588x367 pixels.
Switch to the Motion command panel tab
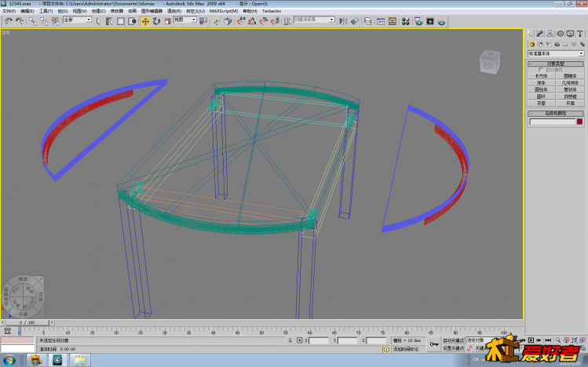click(561, 34)
